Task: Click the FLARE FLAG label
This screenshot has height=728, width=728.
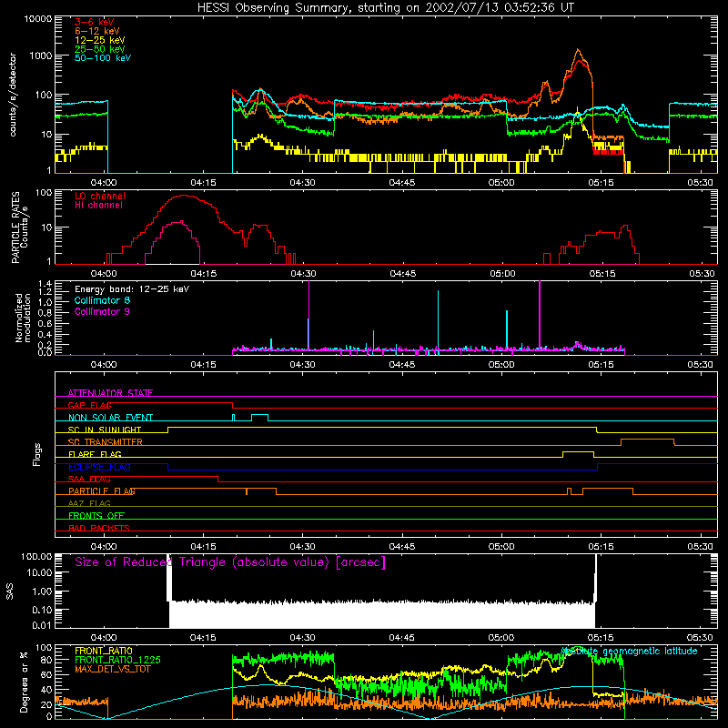Action: tap(95, 454)
